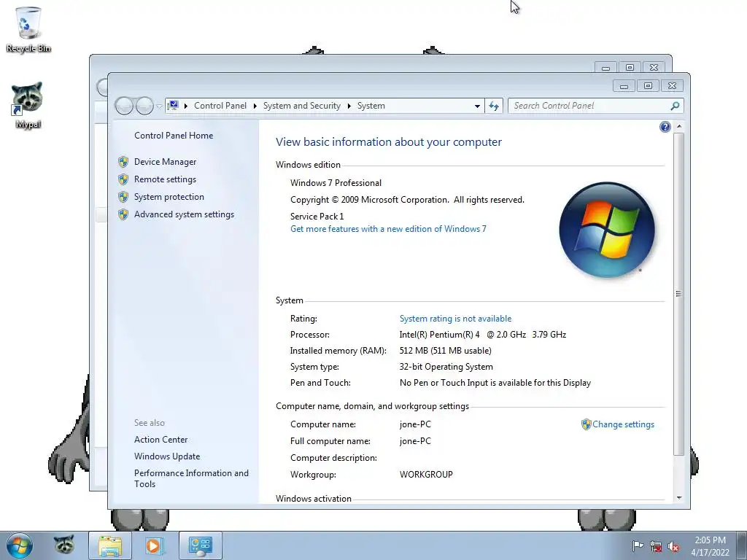
Task: Open System protection link
Action: tap(169, 197)
